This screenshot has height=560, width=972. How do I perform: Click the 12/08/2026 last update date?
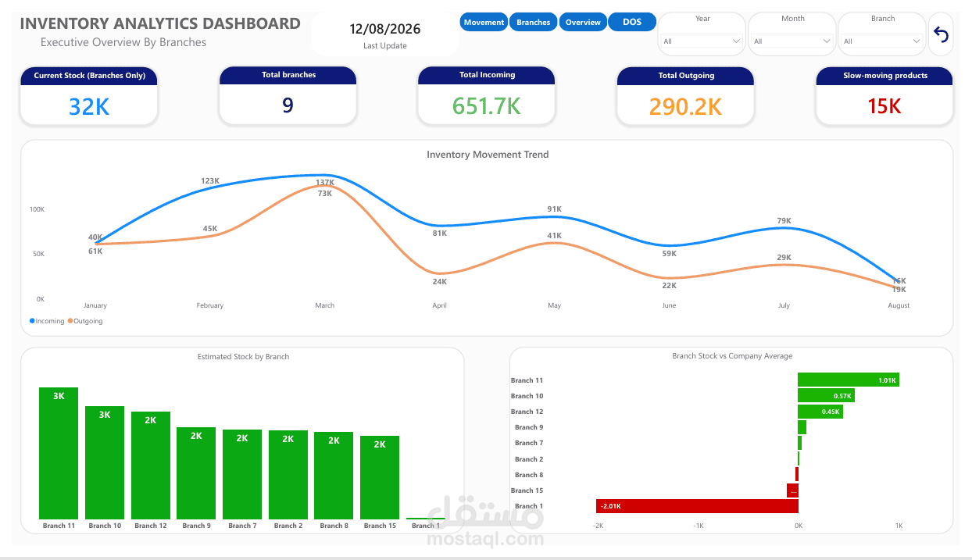coord(384,30)
